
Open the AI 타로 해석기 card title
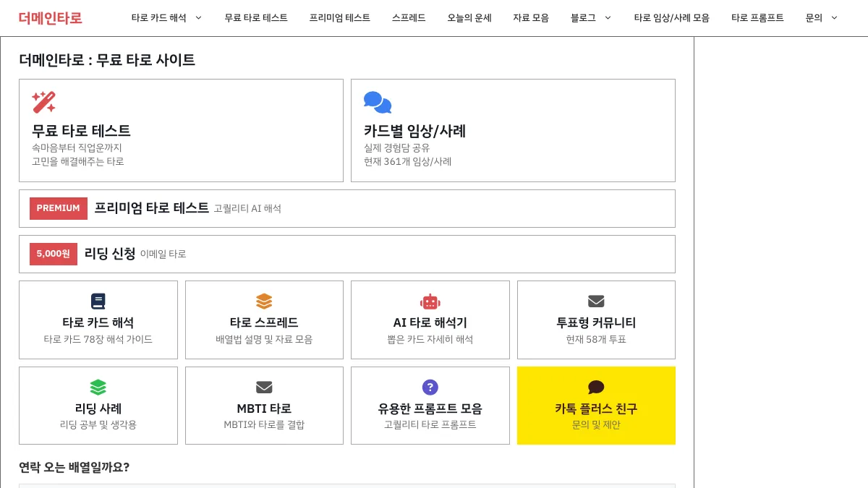[430, 322]
